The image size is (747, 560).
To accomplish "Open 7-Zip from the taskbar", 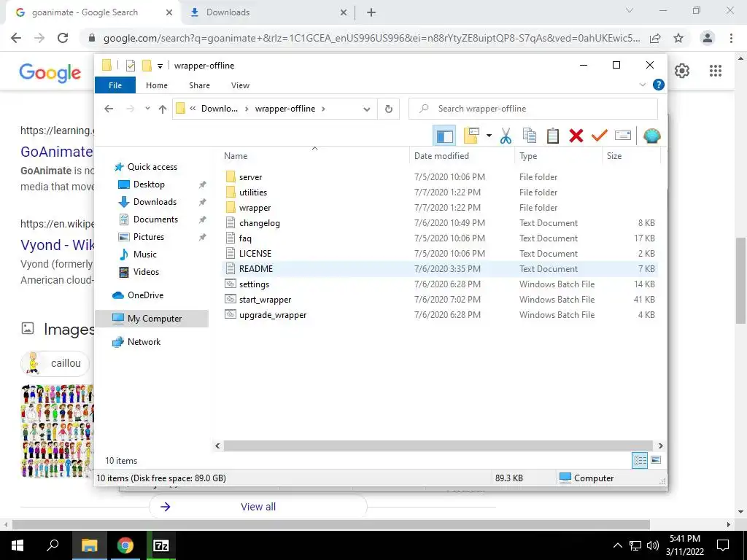I will 161,545.
